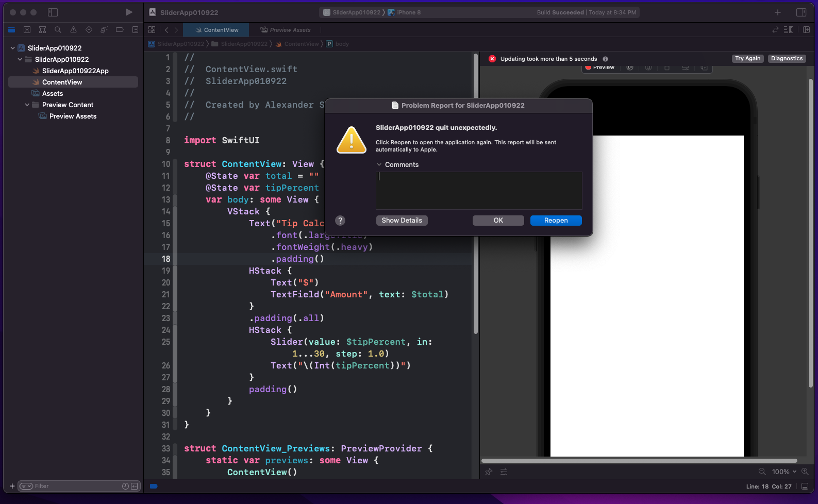The height and width of the screenshot is (504, 818).
Task: Toggle the inspector panel visibility
Action: pos(801,12)
